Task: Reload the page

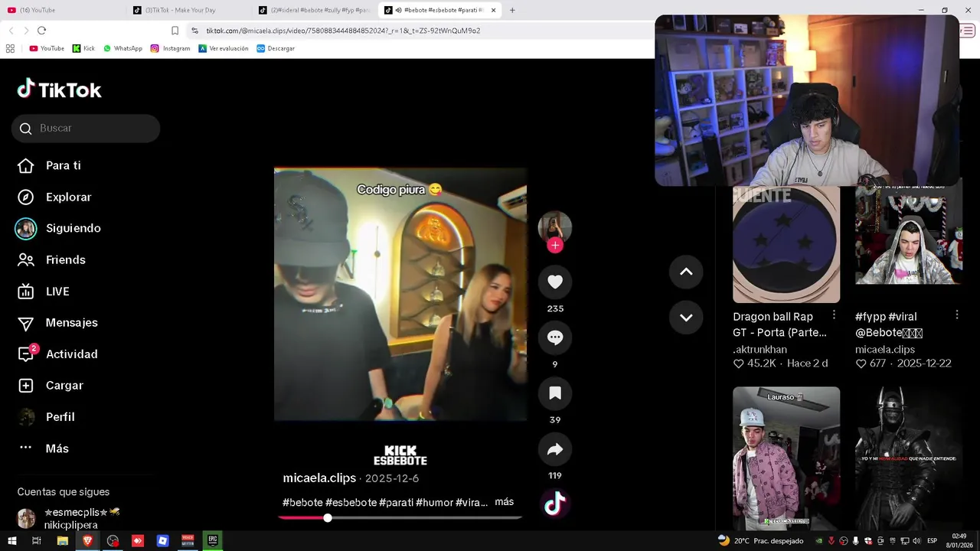Action: tap(41, 31)
